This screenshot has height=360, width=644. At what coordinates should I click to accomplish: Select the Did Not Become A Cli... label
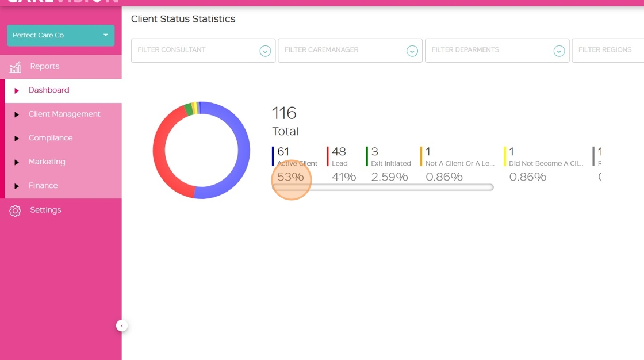click(546, 163)
